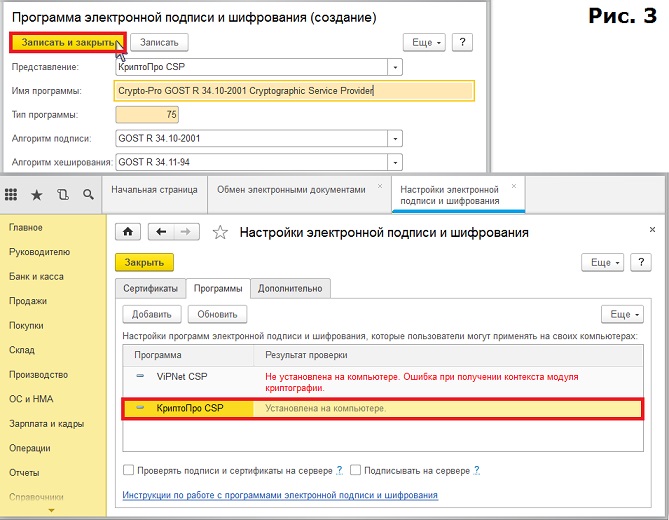This screenshot has height=520, width=669.
Task: Enable Проверять подписи и сертификаты на сервере
Action: [x=128, y=470]
